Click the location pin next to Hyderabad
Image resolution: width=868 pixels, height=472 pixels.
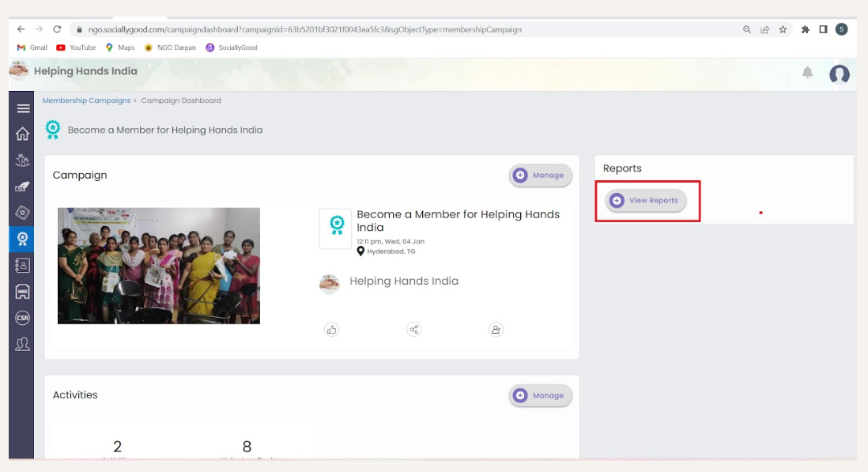click(x=360, y=251)
